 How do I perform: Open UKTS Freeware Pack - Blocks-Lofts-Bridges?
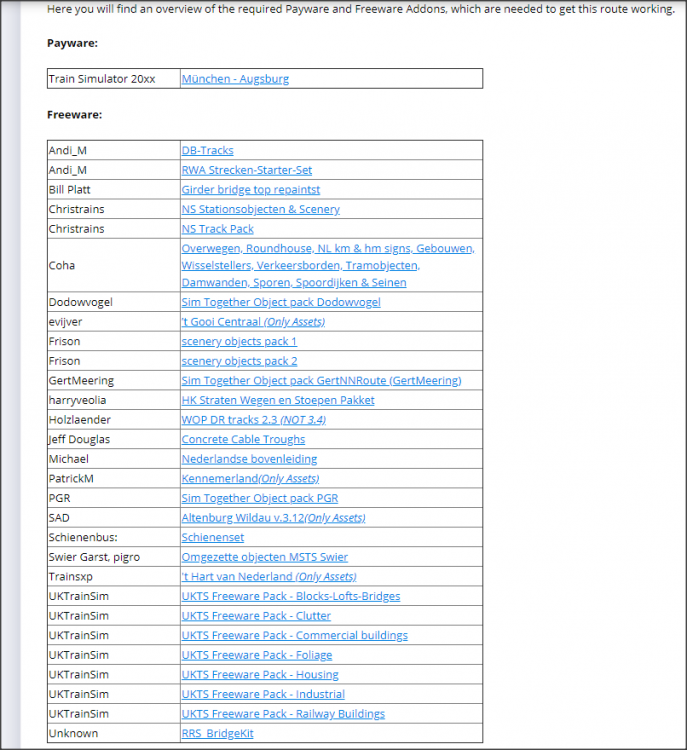tap(291, 596)
